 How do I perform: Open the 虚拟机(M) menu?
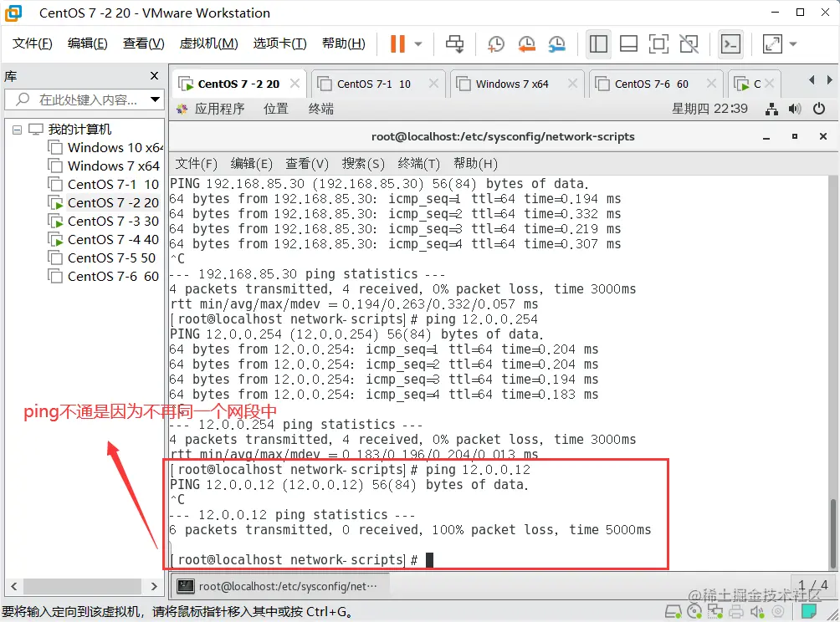(208, 43)
